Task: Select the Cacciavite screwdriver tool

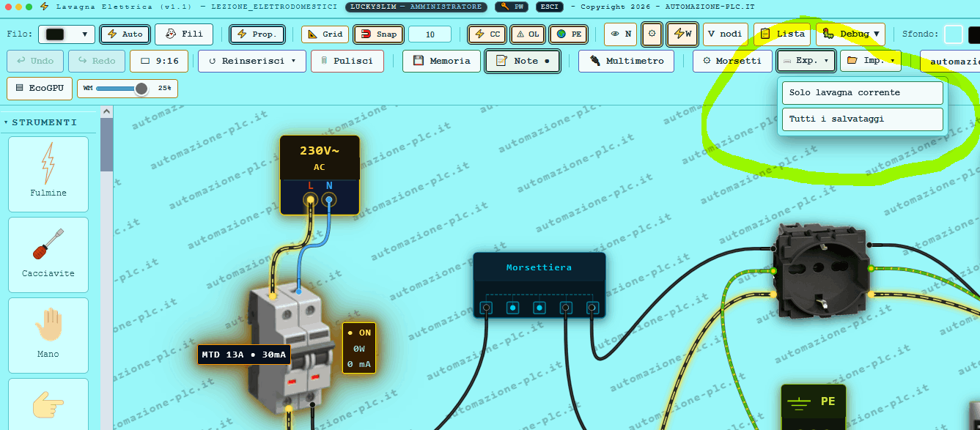Action: (x=48, y=253)
